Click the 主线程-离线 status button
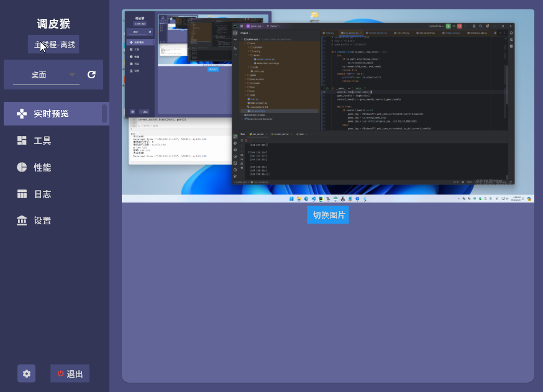Viewport: 543px width, 392px height. click(x=53, y=45)
